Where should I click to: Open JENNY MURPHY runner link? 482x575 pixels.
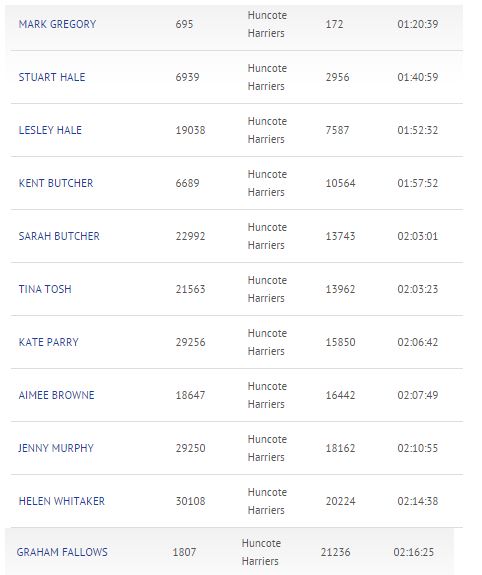coord(56,448)
